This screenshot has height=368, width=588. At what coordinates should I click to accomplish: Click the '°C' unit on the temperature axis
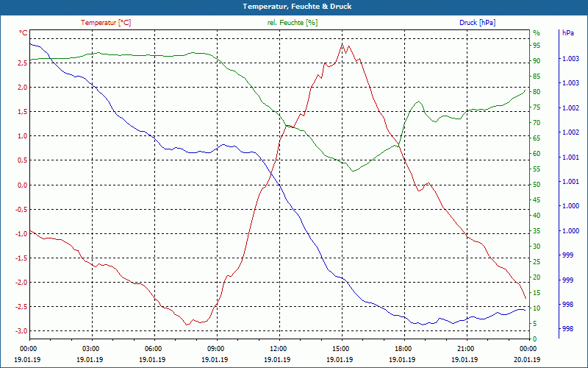point(24,33)
